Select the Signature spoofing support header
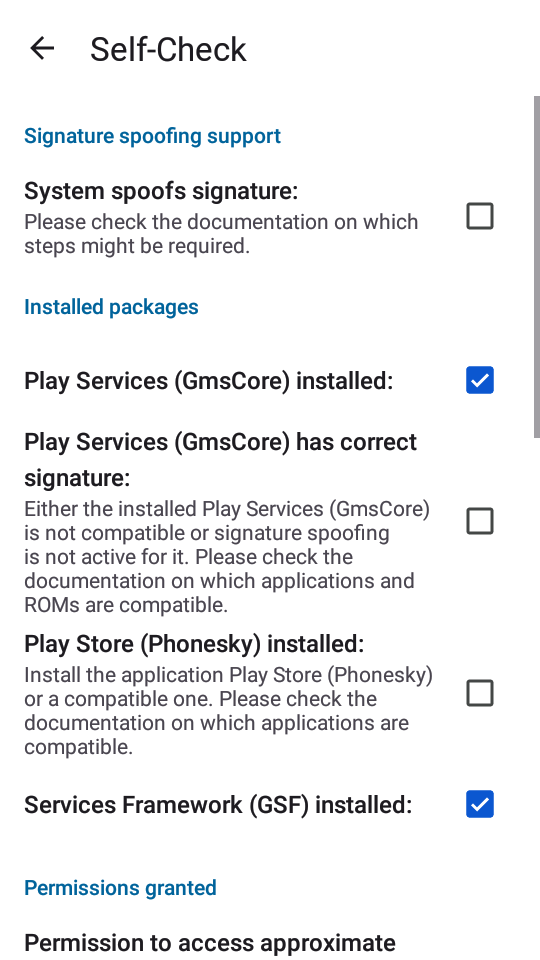540x960 pixels. click(152, 135)
